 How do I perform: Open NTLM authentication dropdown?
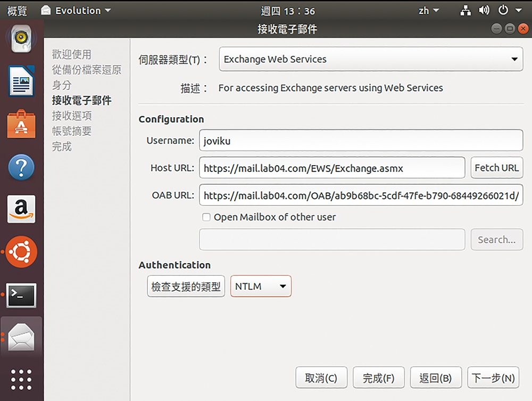click(x=261, y=286)
